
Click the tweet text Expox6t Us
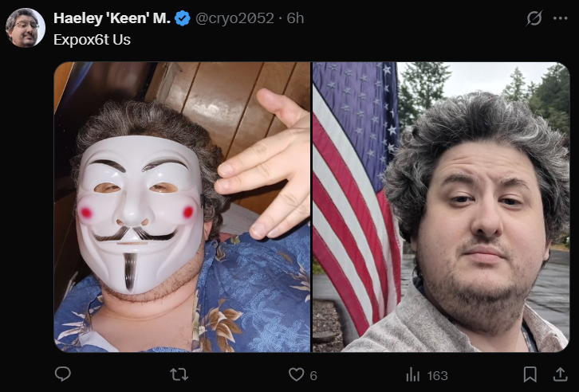[x=92, y=40]
